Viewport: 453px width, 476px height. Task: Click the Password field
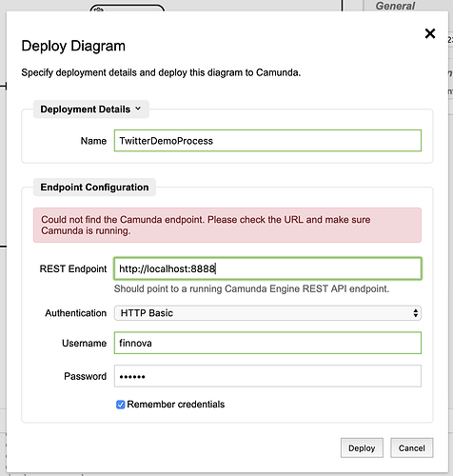tap(267, 376)
